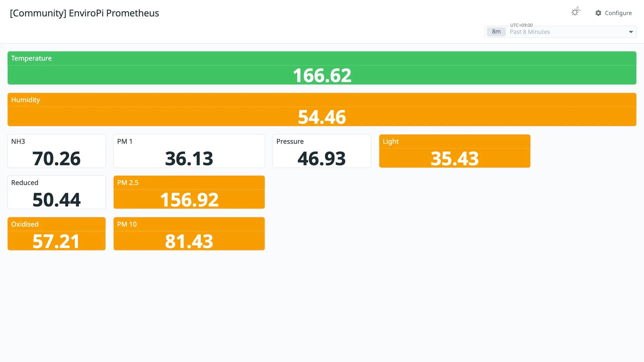Click the dashboard title EnviroPi Prometheus
This screenshot has width=644, height=362.
tap(114, 13)
